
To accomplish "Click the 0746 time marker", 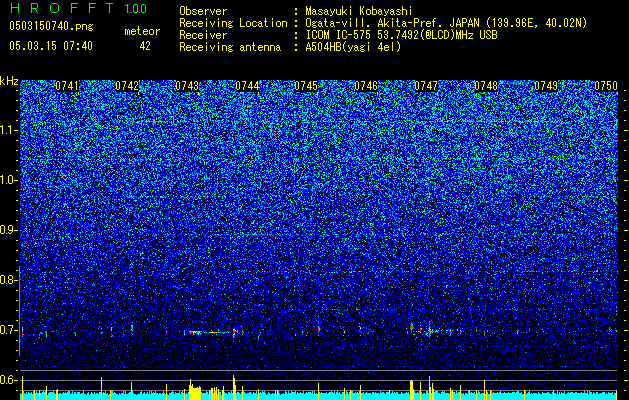I will pos(366,86).
